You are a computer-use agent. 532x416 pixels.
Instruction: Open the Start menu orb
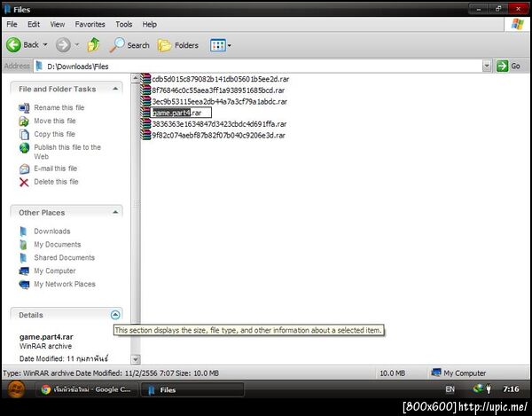point(16,389)
